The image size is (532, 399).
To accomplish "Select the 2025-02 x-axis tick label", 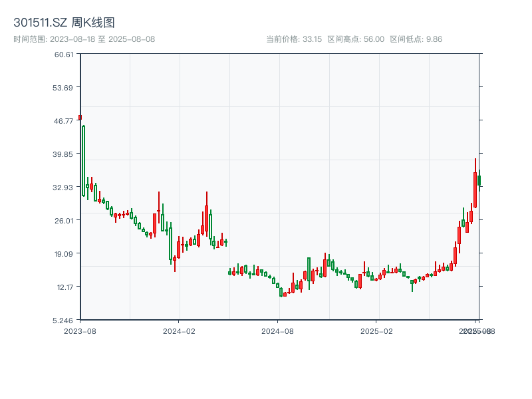I will (377, 331).
